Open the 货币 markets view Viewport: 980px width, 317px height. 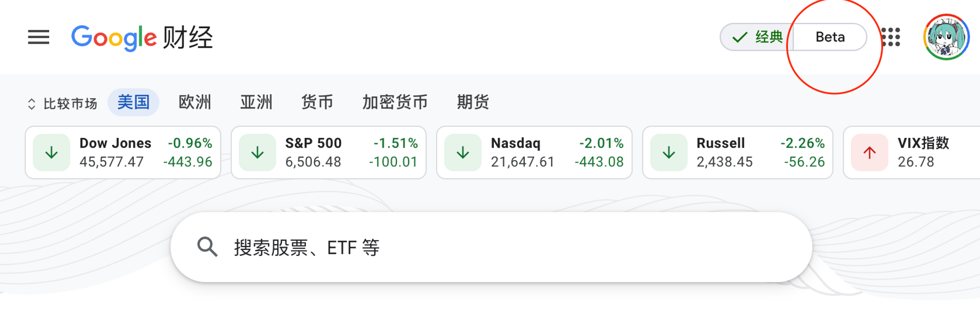(x=317, y=102)
